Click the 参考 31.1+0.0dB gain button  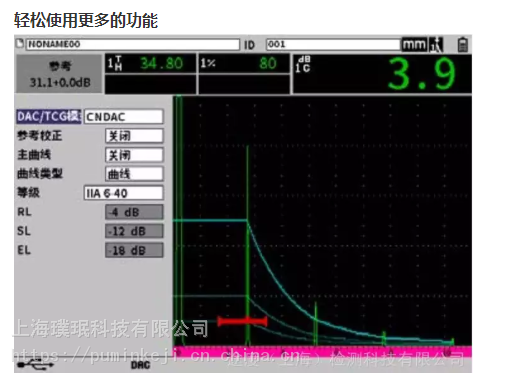coord(59,74)
